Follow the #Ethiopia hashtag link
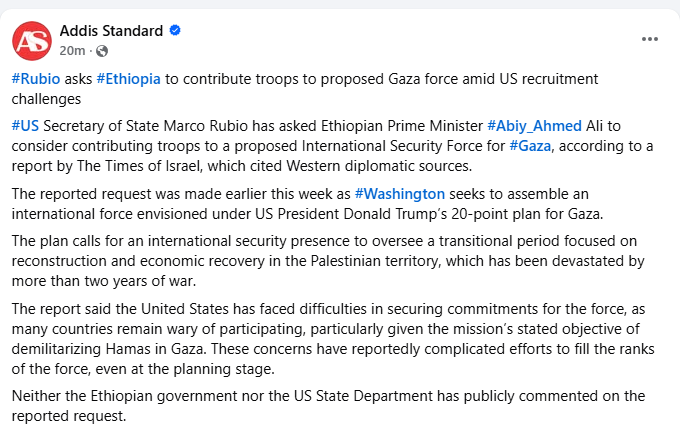 [128, 79]
